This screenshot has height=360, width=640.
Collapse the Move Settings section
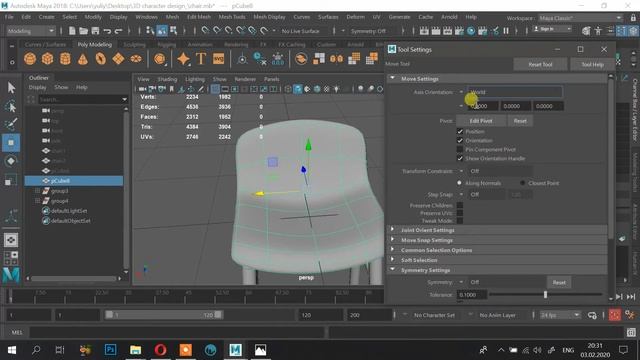[393, 78]
